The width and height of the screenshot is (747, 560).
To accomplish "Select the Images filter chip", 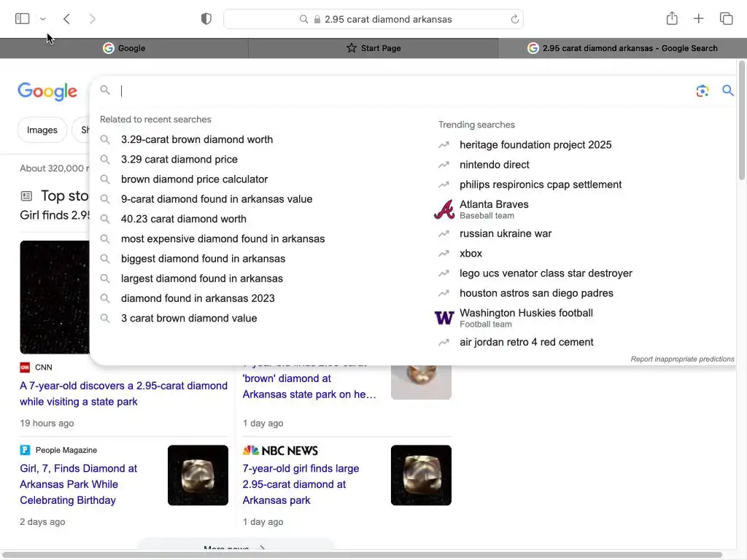I will [x=42, y=130].
